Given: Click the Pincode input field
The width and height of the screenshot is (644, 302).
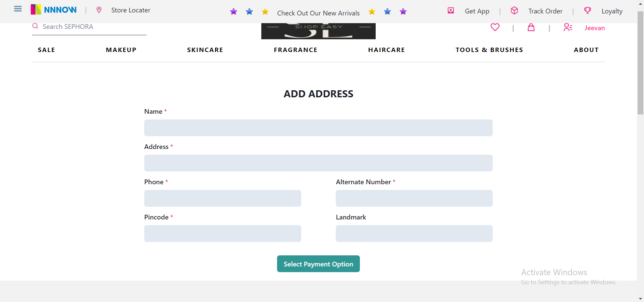Looking at the screenshot, I should pos(222,234).
